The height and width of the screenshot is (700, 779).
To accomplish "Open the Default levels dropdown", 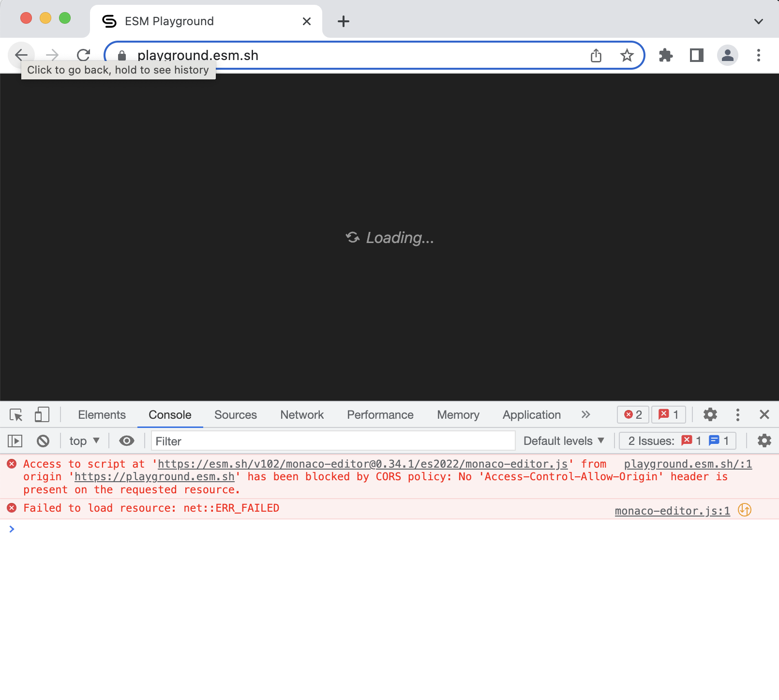I will tap(563, 441).
